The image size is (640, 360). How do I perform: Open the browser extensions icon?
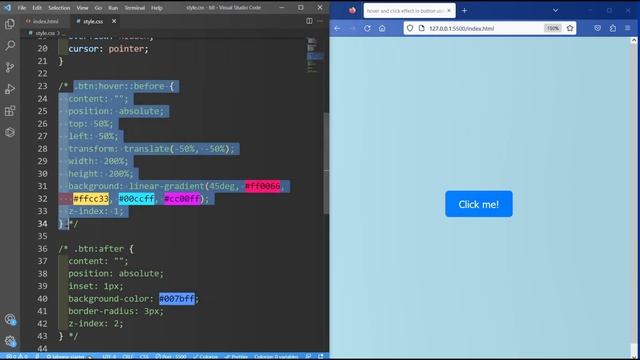pos(613,28)
